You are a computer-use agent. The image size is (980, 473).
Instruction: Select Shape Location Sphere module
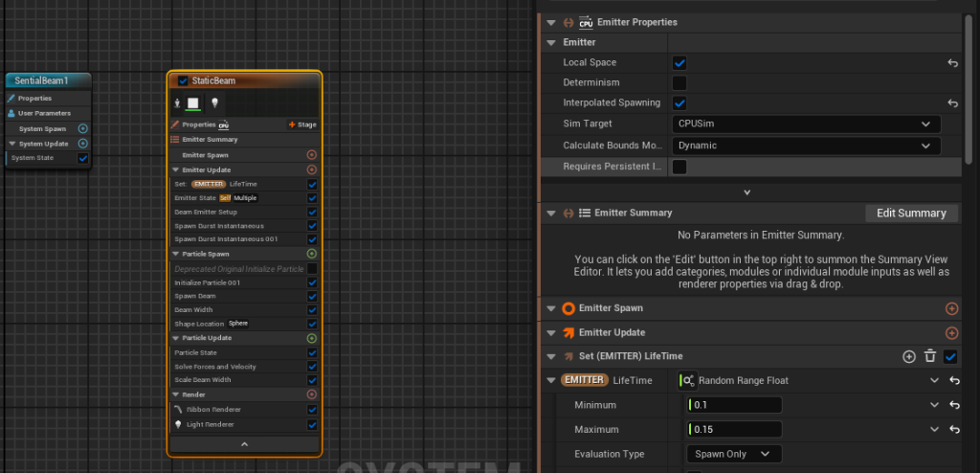[x=244, y=324]
